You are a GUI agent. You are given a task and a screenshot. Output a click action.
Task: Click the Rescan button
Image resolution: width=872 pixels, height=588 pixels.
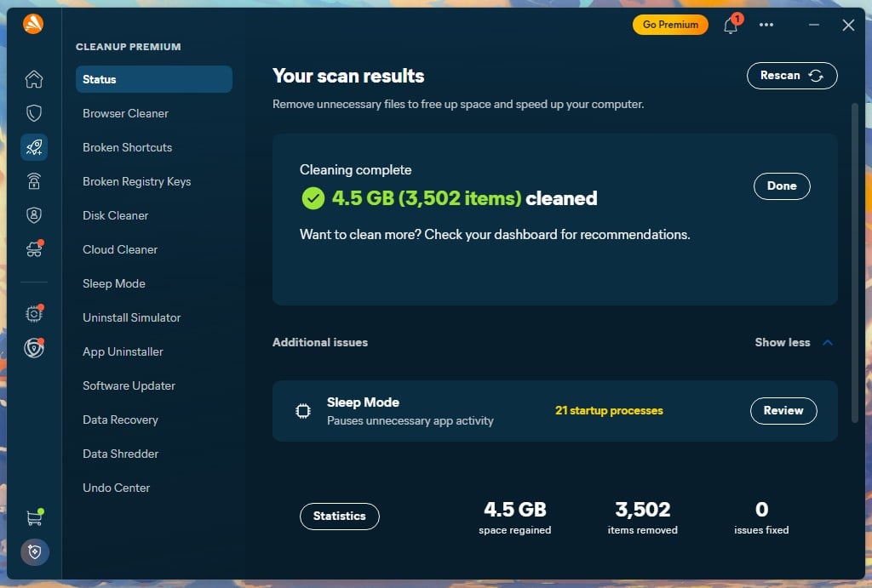click(792, 76)
